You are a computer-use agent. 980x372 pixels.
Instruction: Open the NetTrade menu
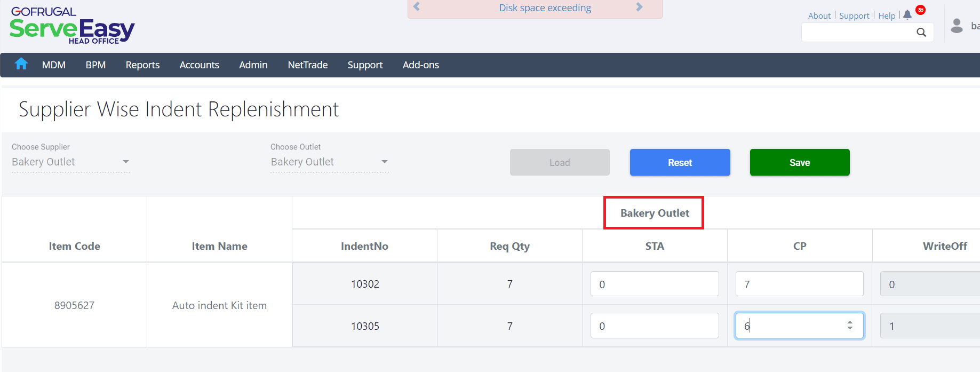tap(308, 65)
